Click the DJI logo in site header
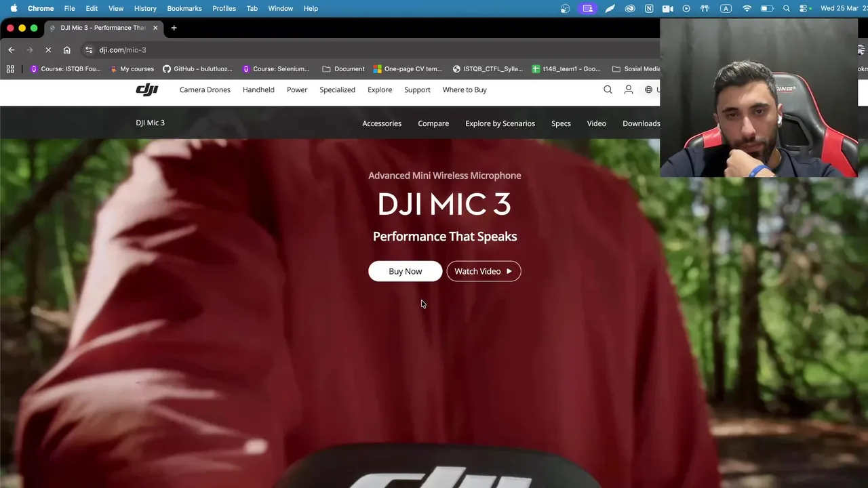 tap(146, 89)
